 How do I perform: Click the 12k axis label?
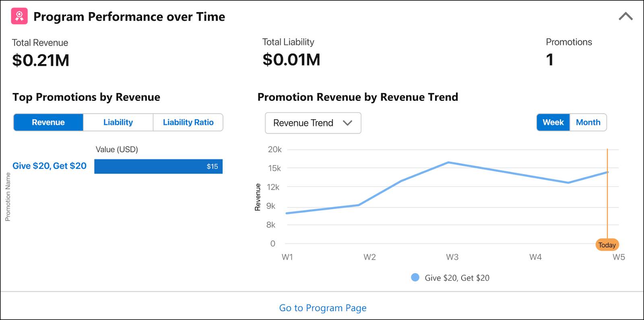[273, 187]
